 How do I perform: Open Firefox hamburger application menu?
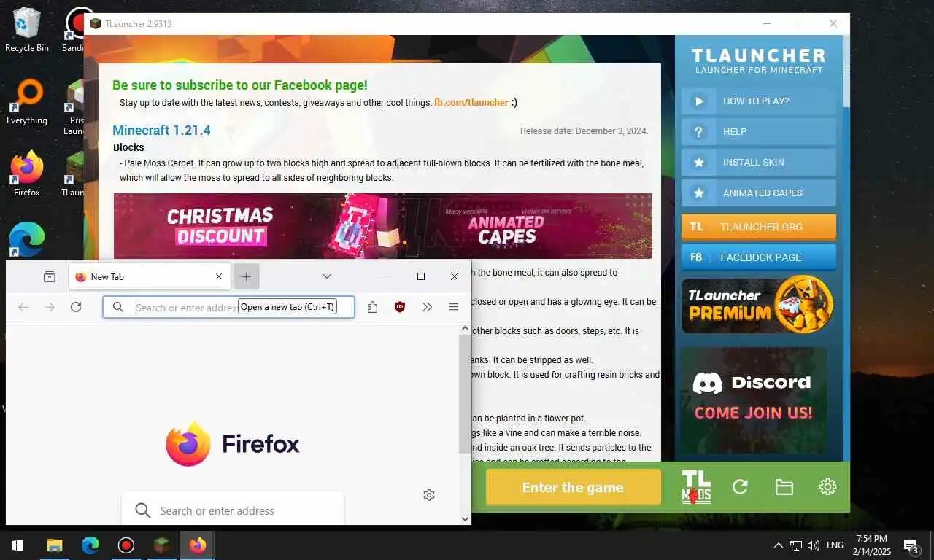click(453, 307)
